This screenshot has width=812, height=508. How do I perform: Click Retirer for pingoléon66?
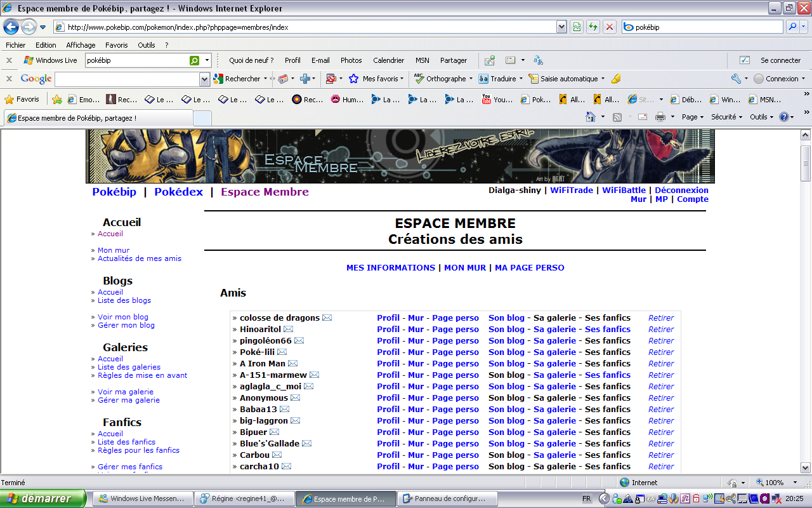661,340
